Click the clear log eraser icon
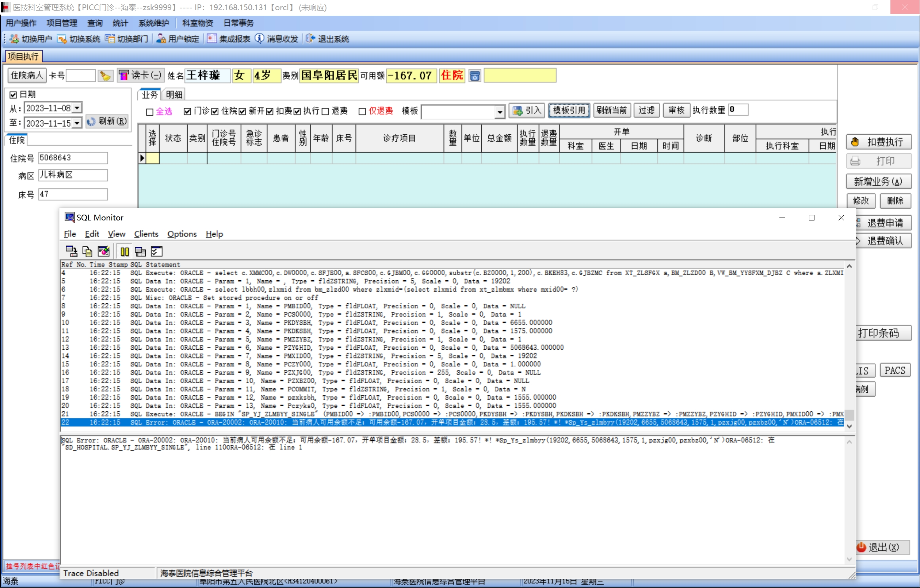920x588 pixels. [x=103, y=251]
